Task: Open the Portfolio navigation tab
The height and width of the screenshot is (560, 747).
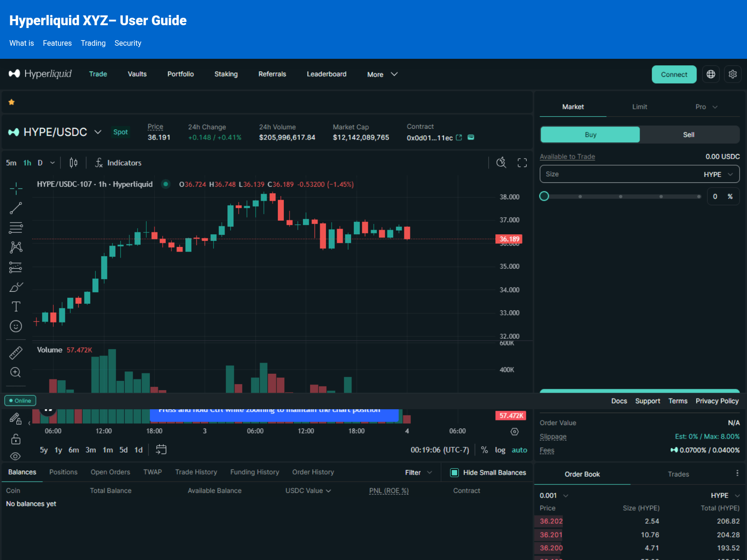Action: 181,74
